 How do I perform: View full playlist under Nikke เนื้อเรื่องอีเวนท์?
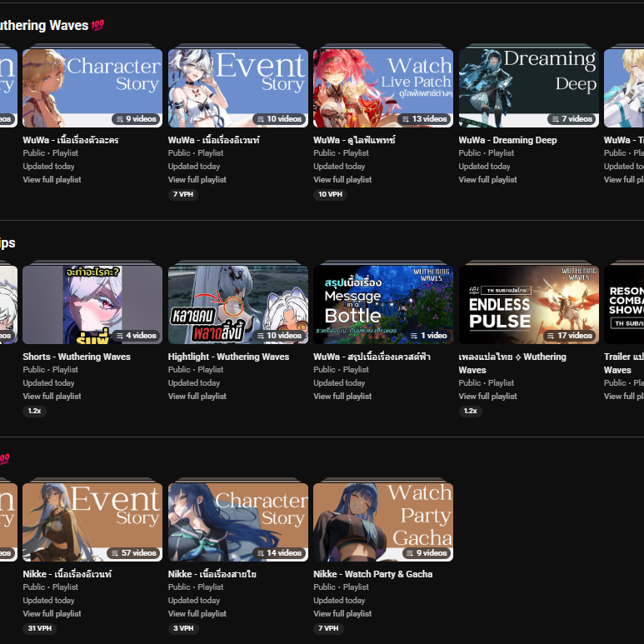(52, 613)
